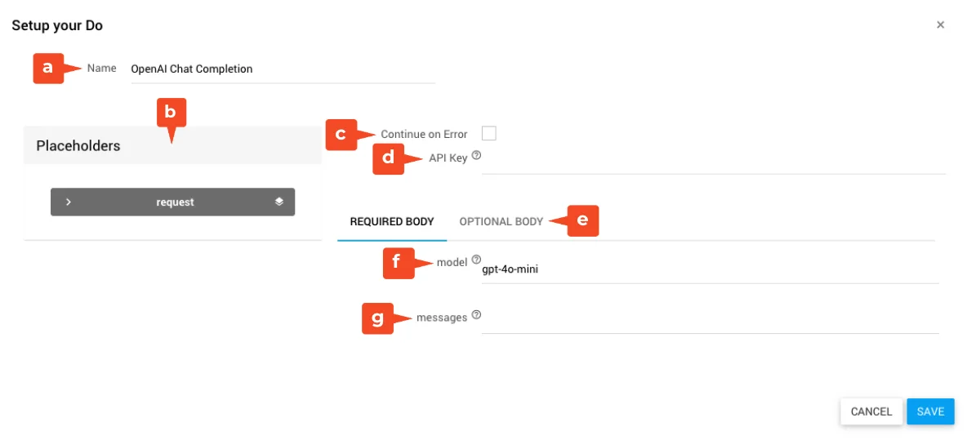Click the orange callout marker labeled e
980x440 pixels.
tap(581, 220)
